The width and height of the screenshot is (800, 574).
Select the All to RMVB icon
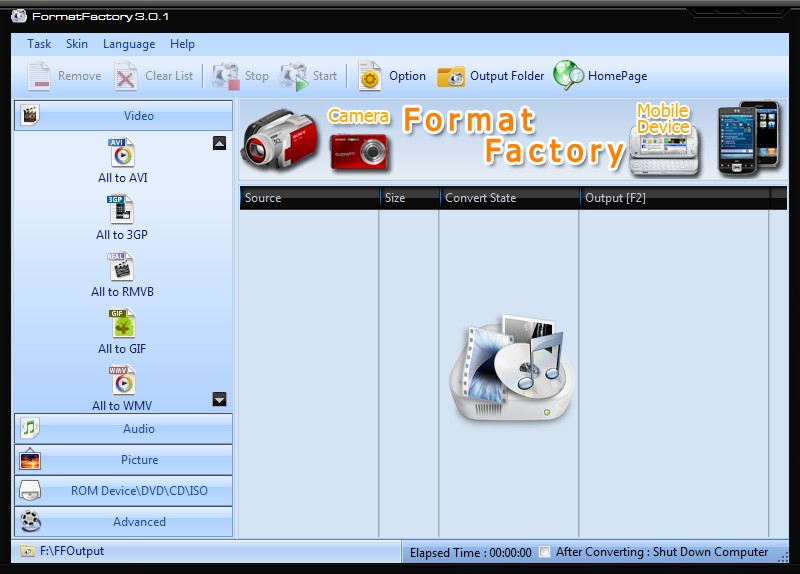coord(121,266)
